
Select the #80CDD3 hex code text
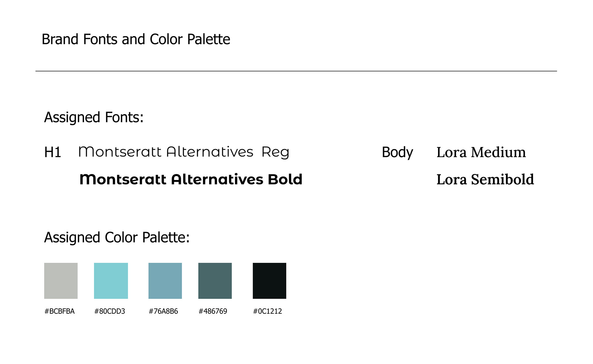pos(110,311)
